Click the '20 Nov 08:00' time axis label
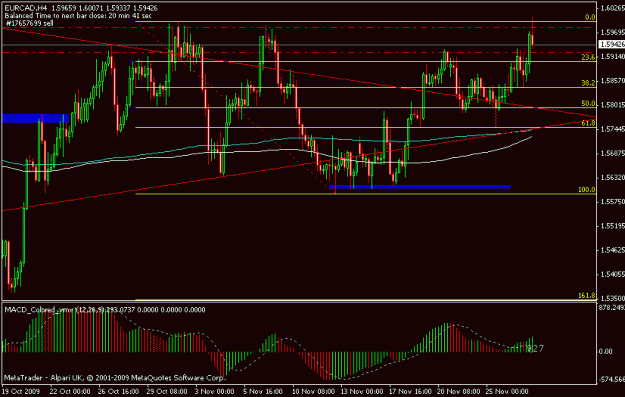 tap(459, 391)
